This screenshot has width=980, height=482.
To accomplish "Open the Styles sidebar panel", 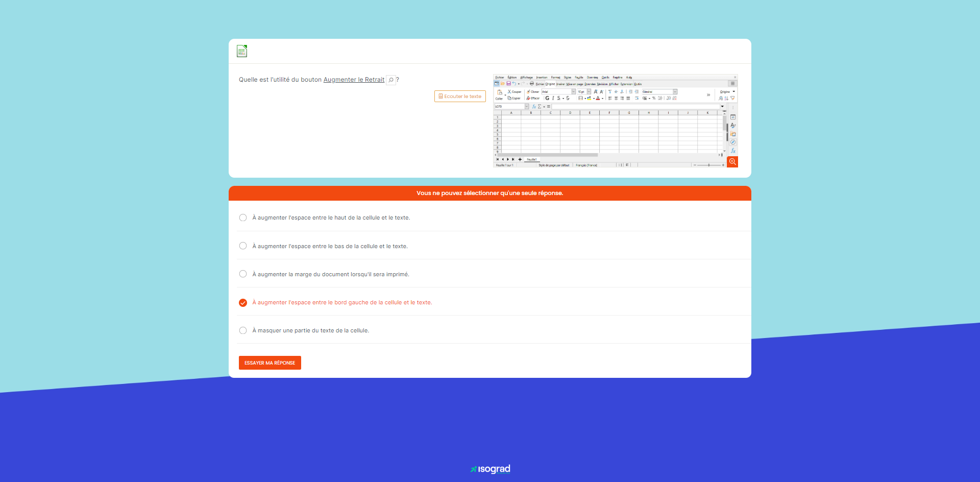I will click(x=733, y=126).
